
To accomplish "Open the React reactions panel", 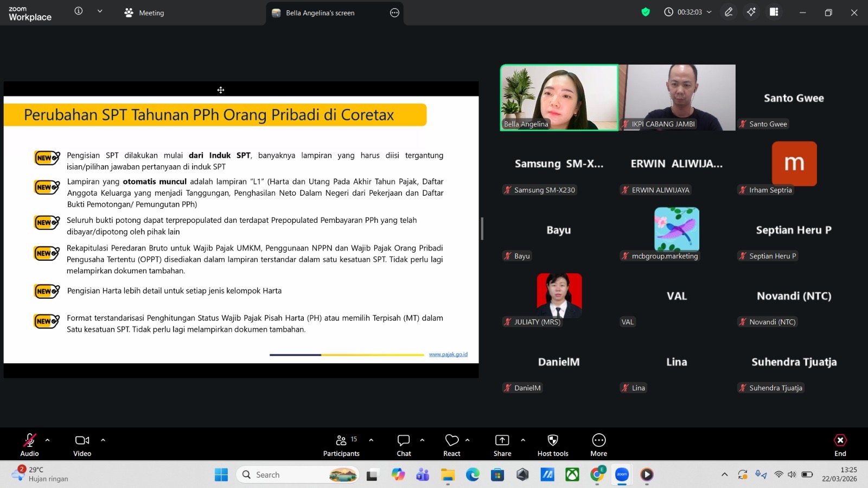I will (x=451, y=445).
